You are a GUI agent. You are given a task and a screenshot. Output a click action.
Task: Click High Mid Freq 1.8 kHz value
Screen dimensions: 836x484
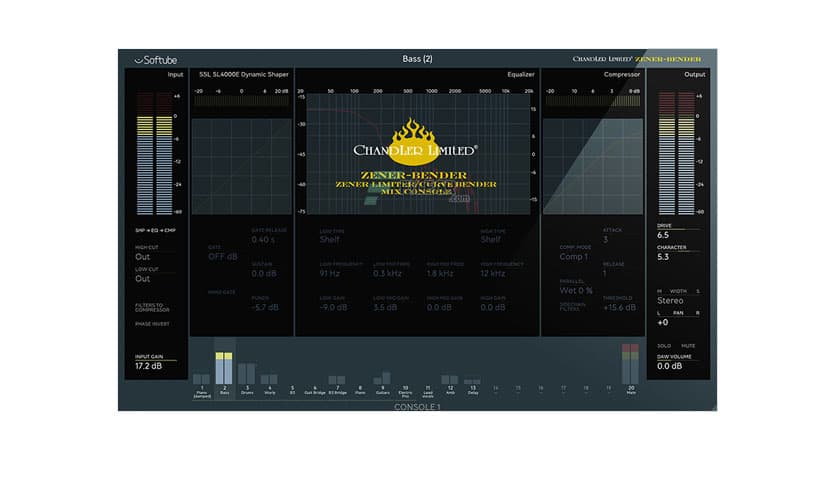click(440, 273)
